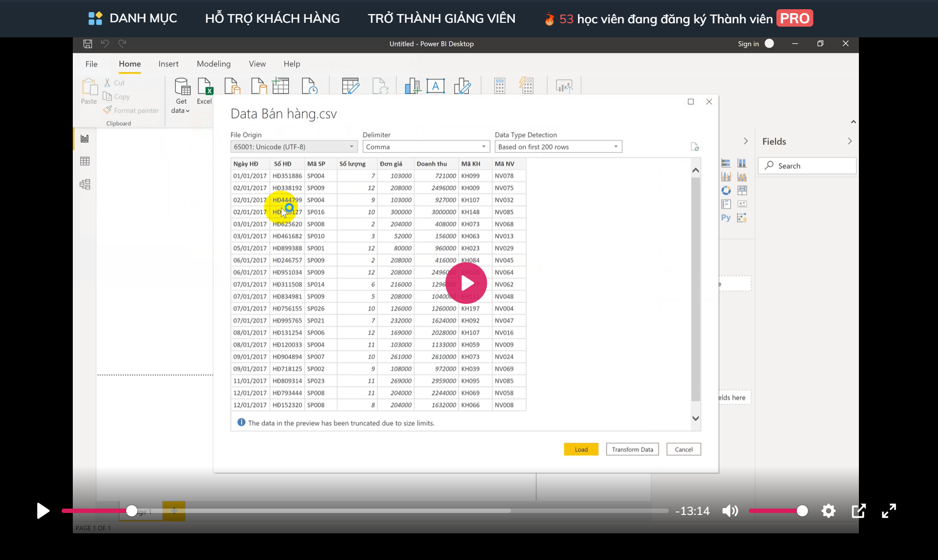Select the Python visual icon
938x560 pixels.
[726, 218]
